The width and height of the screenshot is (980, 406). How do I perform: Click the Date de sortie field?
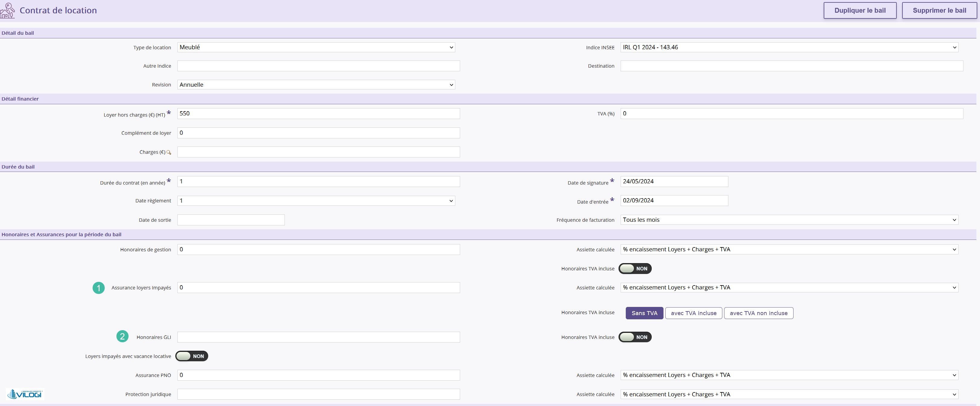click(231, 220)
